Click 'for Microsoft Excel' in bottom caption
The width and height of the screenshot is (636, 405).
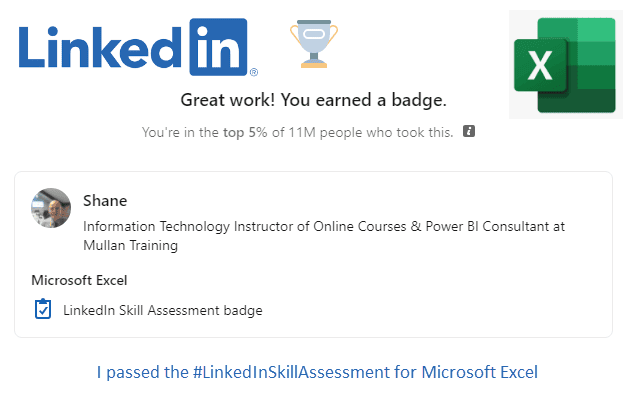[x=466, y=372]
